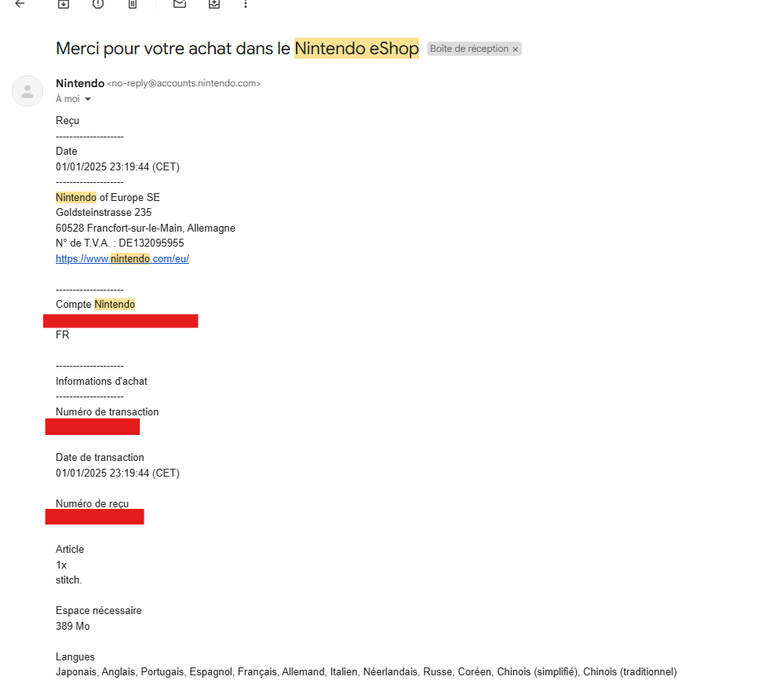Viewport: 784px width, 691px height.
Task: Click the Nintendo sender name
Action: [80, 83]
